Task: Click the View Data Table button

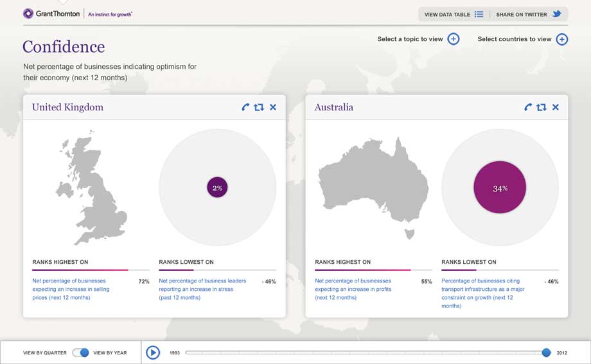Action: pos(448,14)
